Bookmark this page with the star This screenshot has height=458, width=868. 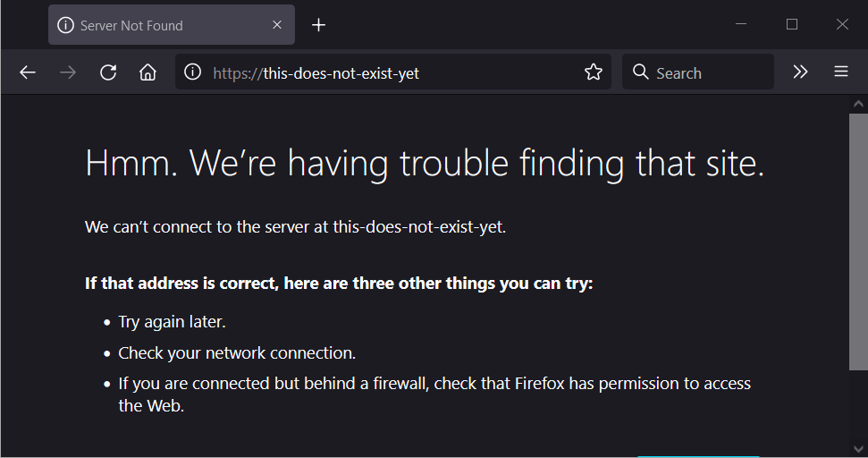[594, 72]
